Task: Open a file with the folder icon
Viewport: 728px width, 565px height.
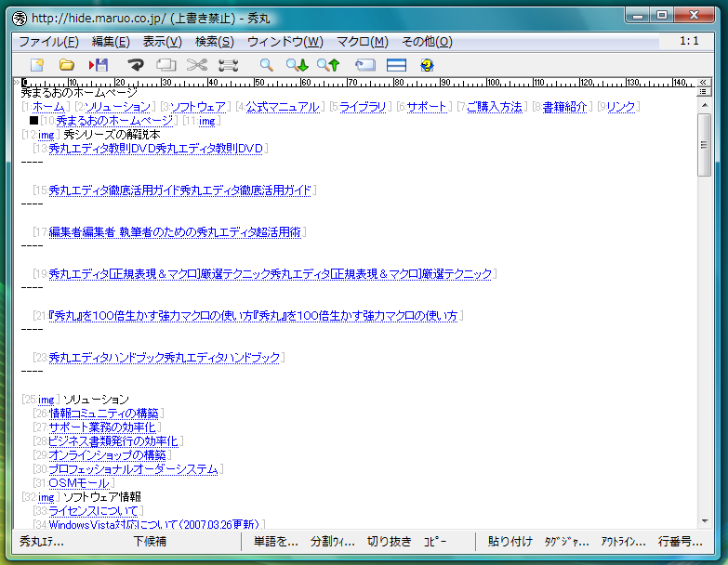Action: click(67, 65)
